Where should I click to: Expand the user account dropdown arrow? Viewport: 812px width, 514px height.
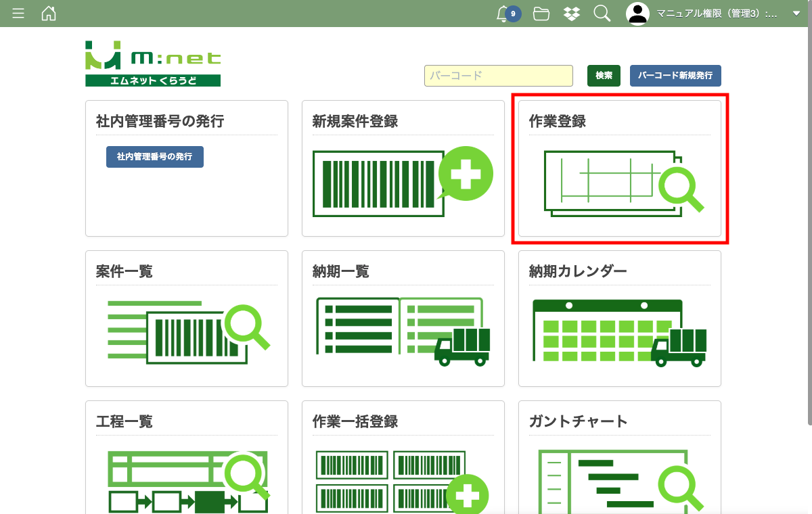click(796, 14)
